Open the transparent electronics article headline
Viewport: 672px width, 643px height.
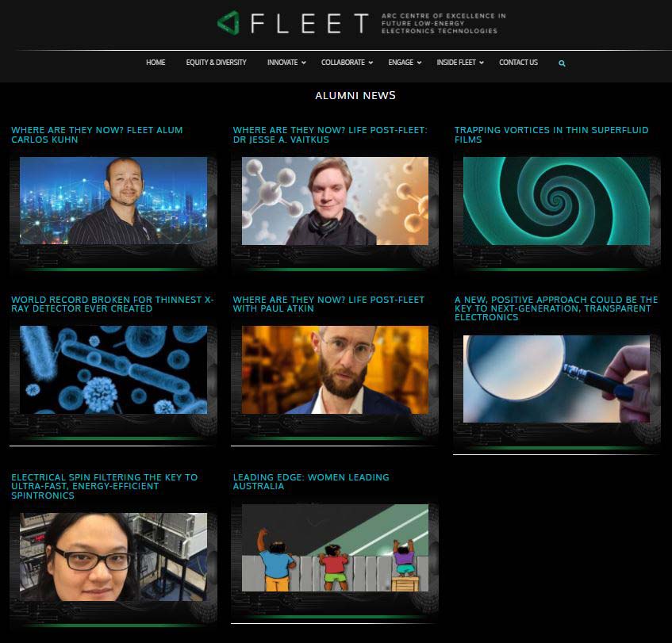556,308
